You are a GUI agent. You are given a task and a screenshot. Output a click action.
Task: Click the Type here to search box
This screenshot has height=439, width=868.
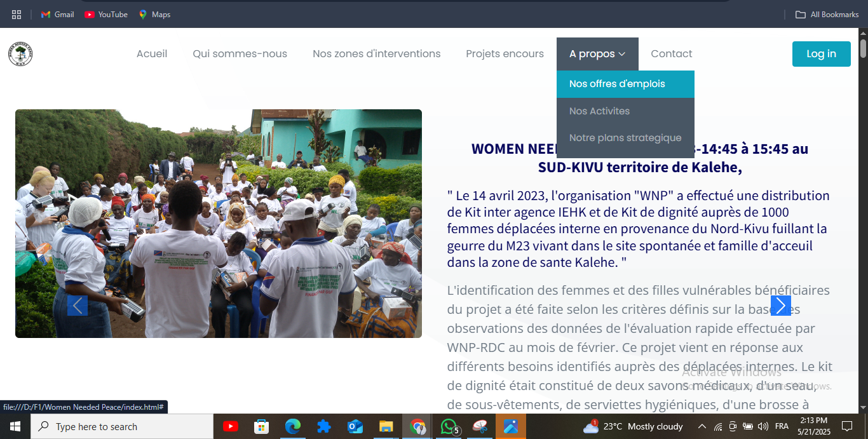click(x=122, y=426)
